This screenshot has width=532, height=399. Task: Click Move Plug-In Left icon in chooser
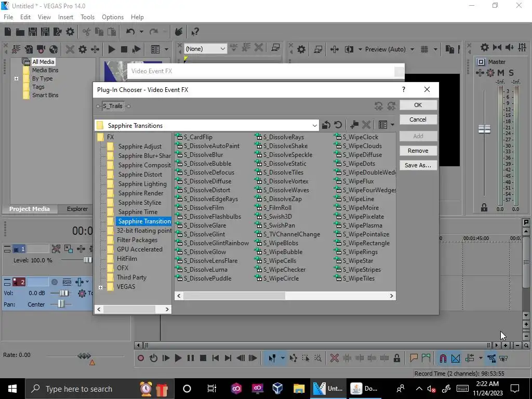tap(379, 106)
